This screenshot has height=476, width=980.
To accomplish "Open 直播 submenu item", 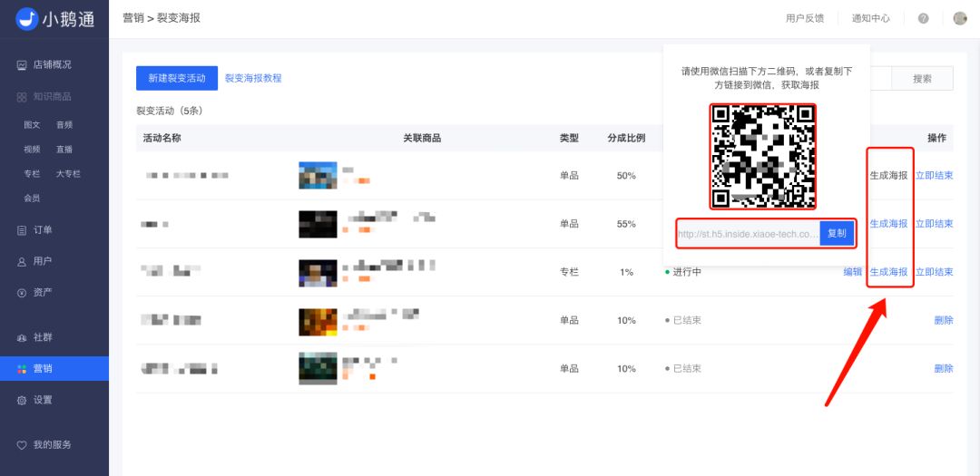I will 64,150.
